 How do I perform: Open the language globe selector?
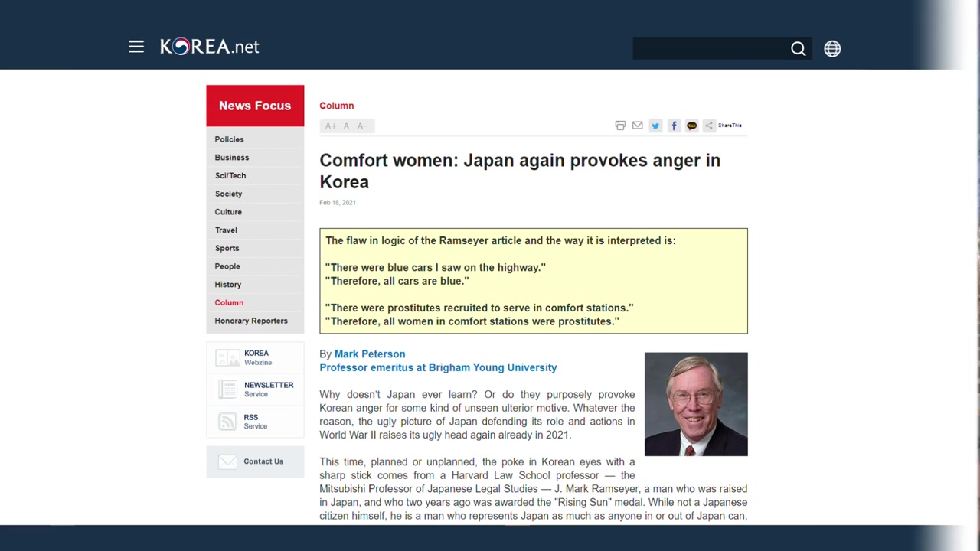(x=832, y=48)
